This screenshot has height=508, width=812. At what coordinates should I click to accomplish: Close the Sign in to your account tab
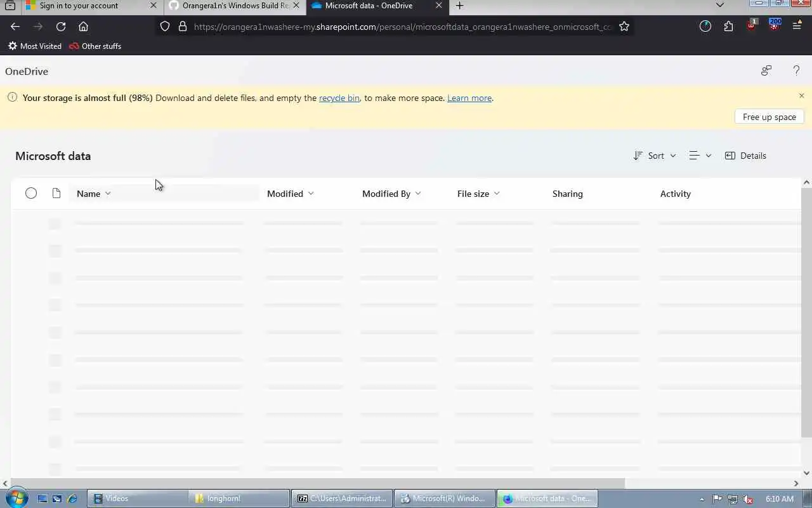153,6
